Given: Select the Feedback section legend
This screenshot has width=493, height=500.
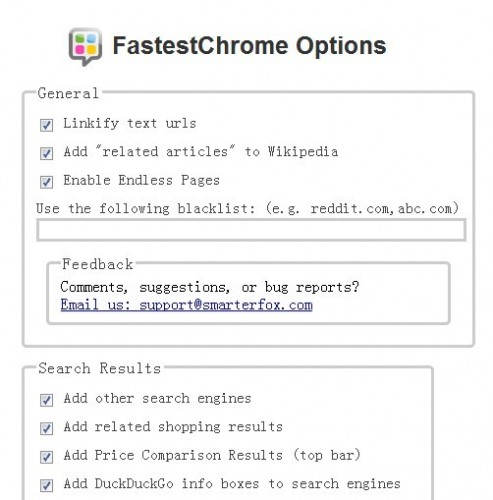Looking at the screenshot, I should pos(98,264).
